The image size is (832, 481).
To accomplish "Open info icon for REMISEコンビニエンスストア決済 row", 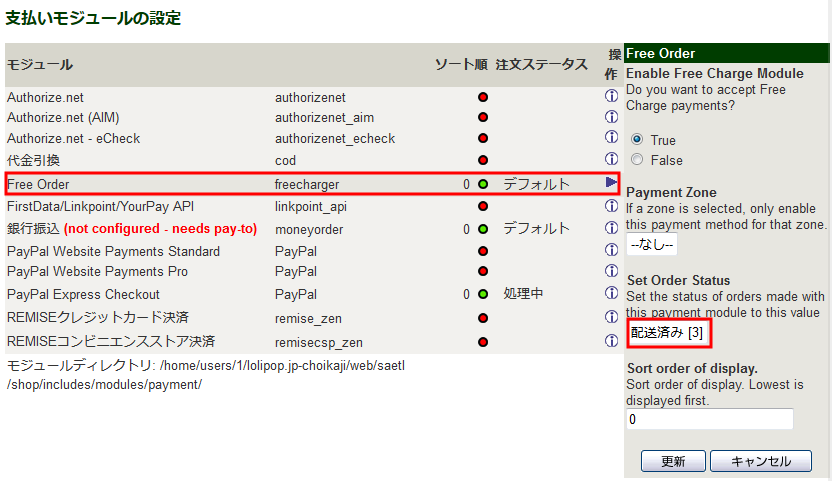I will pyautogui.click(x=611, y=340).
